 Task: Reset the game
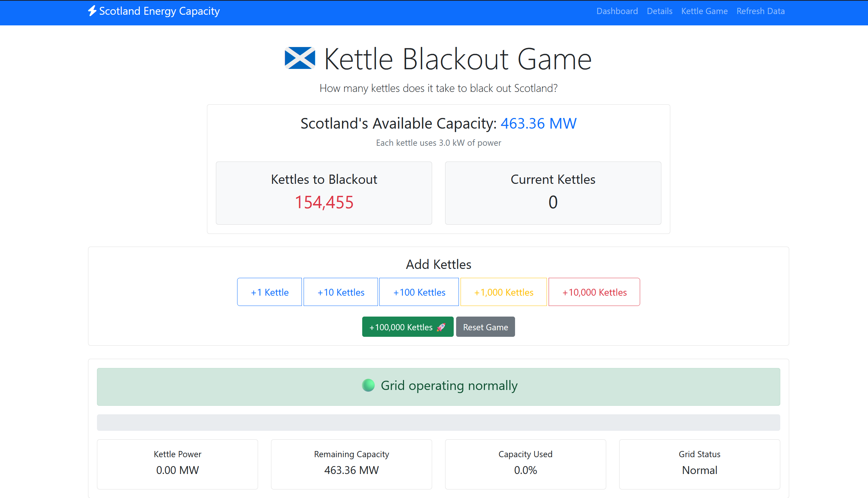(x=485, y=327)
